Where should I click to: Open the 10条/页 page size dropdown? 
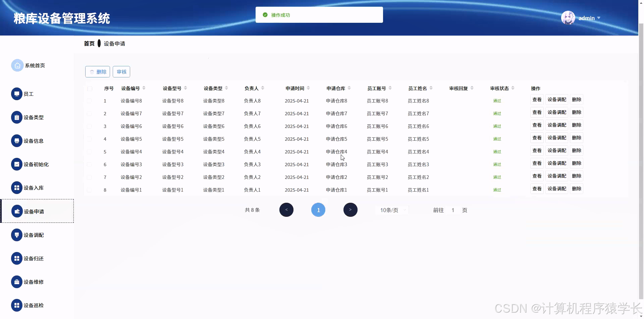point(392,210)
